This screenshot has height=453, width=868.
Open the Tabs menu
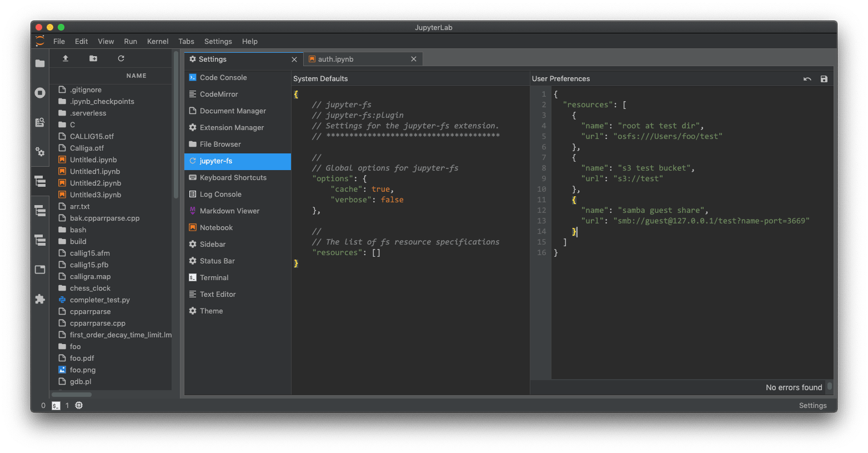coord(186,41)
